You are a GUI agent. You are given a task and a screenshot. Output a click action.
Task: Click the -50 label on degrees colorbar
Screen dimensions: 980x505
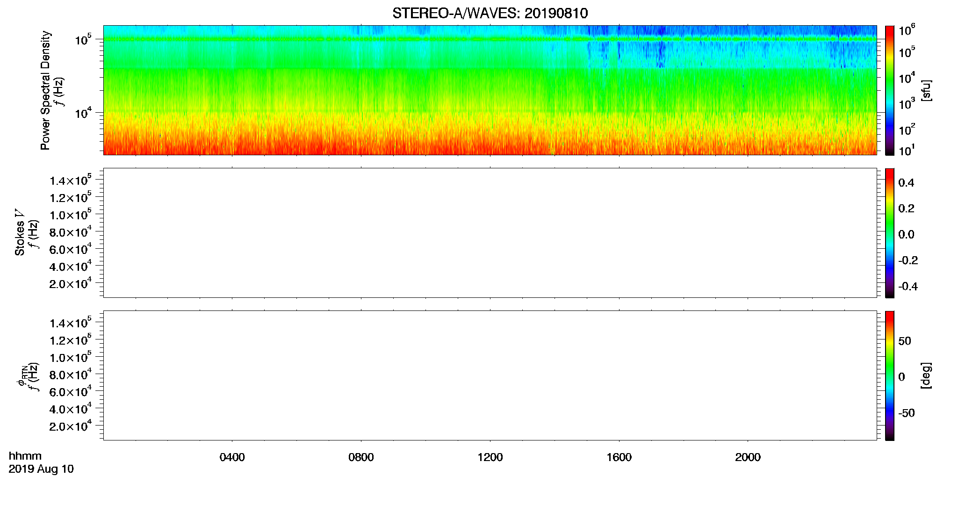click(907, 413)
